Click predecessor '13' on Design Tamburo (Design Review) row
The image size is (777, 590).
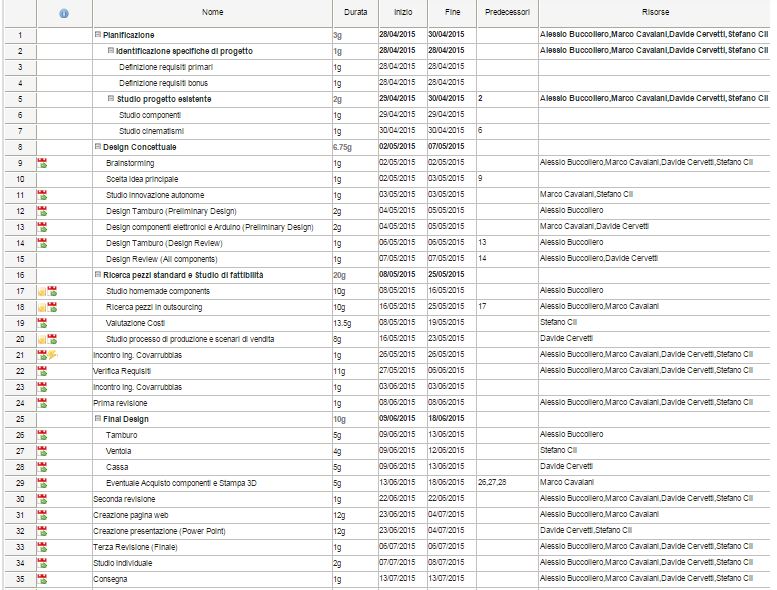coord(482,242)
